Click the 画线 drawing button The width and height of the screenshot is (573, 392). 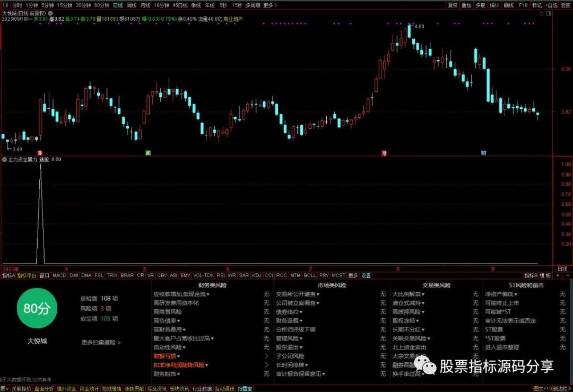509,5
